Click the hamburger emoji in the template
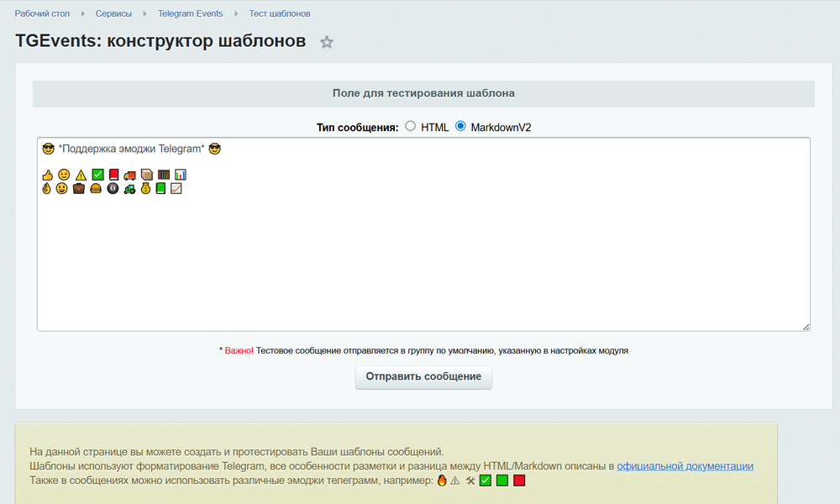This screenshot has height=504, width=840. 96,188
